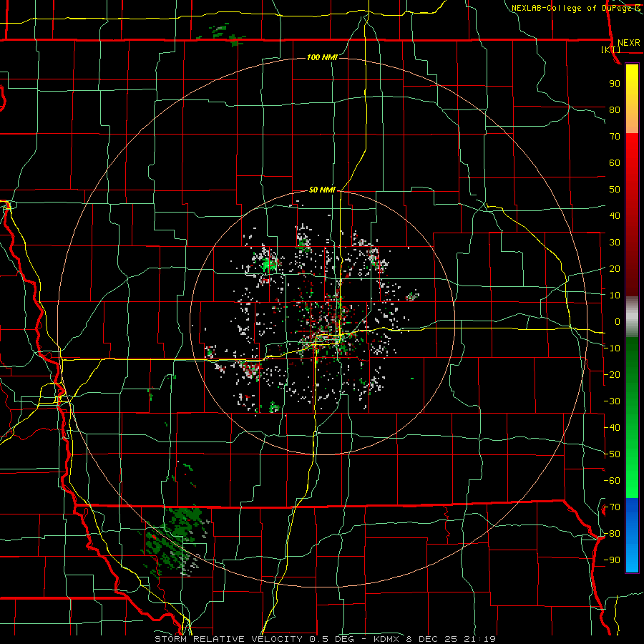Click the "50 NMI" range ring label
644x644 pixels.
coord(322,190)
